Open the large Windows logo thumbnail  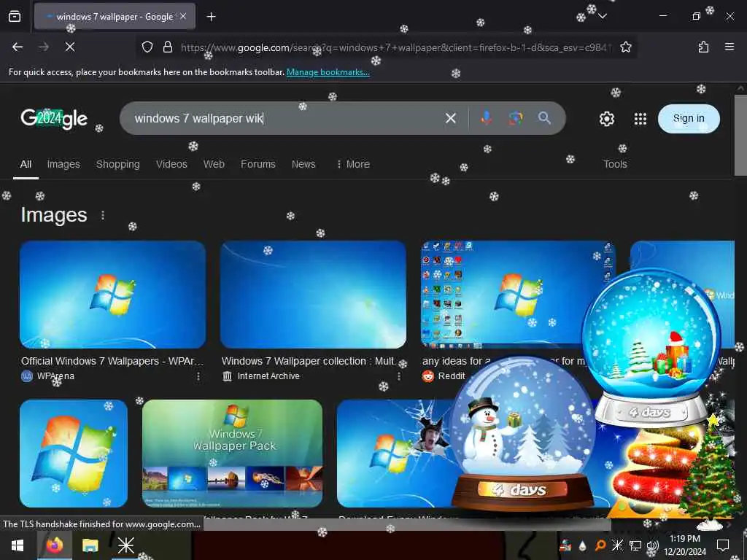click(74, 454)
